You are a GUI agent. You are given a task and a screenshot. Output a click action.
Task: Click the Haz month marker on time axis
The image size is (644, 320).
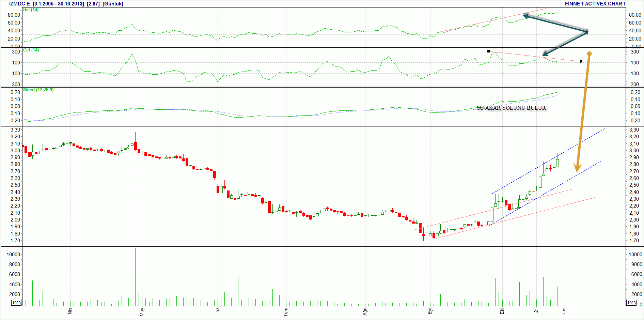pyautogui.click(x=217, y=311)
